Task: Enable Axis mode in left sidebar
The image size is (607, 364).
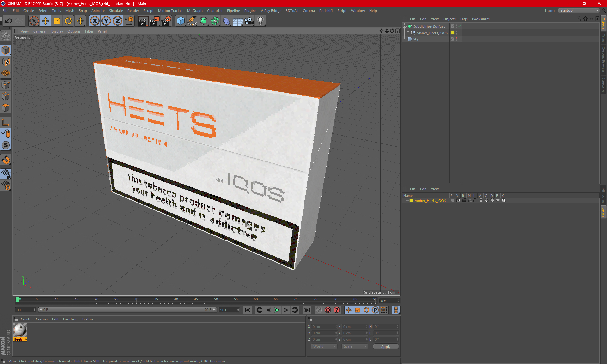Action: coord(6,122)
